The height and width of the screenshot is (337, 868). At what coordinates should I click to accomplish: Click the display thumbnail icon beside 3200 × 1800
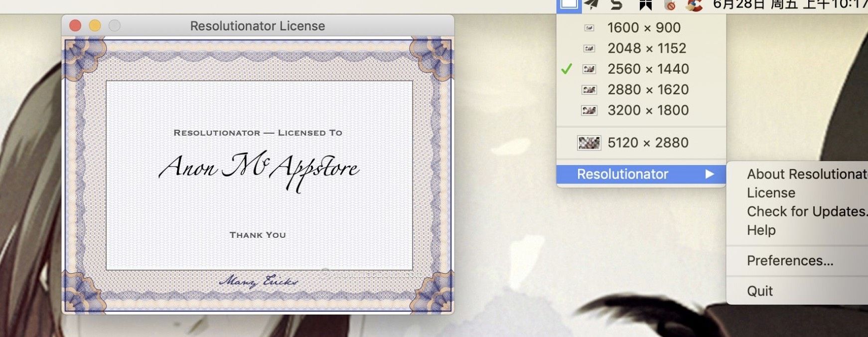point(589,110)
